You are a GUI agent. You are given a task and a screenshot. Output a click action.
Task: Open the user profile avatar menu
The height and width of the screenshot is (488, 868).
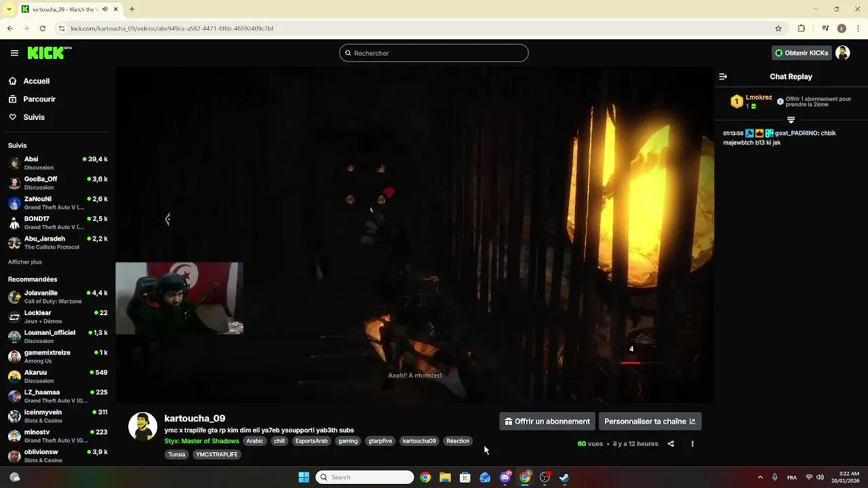point(843,53)
